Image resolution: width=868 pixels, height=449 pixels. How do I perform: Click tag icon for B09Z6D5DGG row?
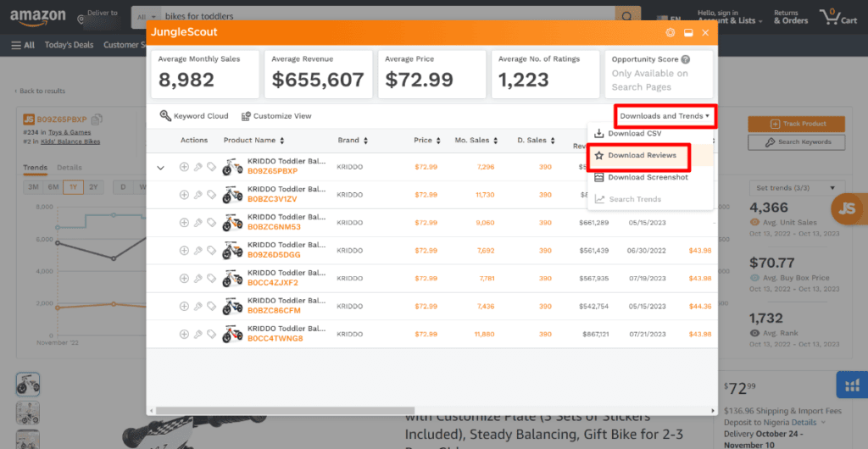click(x=211, y=251)
